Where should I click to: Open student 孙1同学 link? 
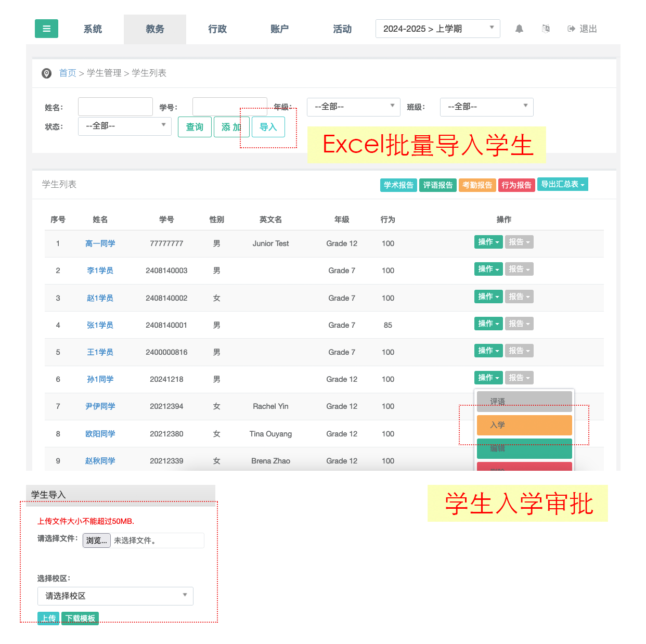point(100,379)
